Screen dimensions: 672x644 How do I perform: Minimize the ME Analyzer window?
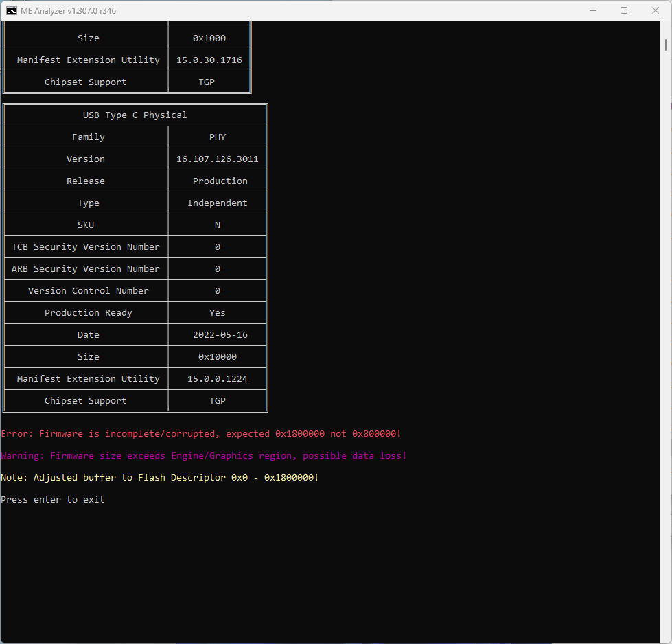point(593,11)
